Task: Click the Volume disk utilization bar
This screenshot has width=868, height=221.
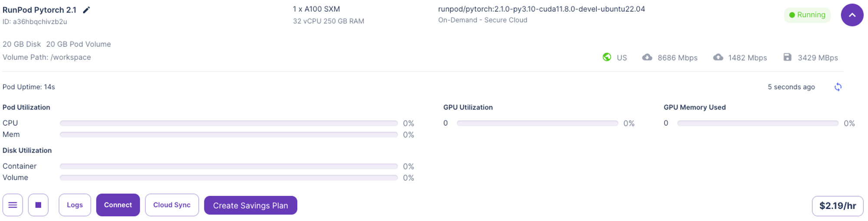Action: tap(229, 178)
